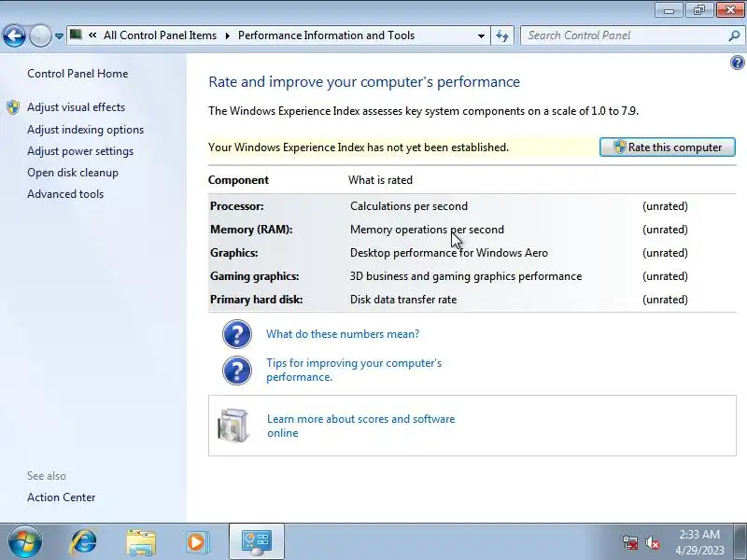Click the refresh button beside address bar
747x560 pixels.
click(x=502, y=35)
